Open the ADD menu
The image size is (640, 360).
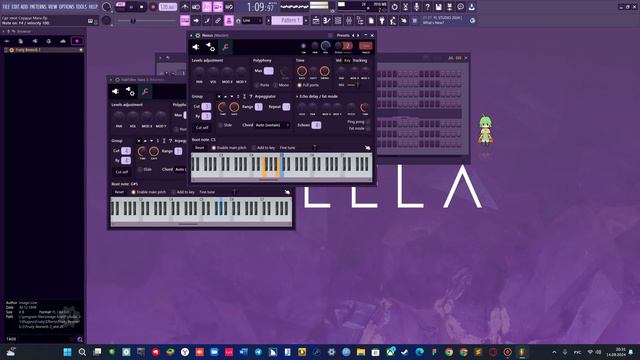(24, 7)
